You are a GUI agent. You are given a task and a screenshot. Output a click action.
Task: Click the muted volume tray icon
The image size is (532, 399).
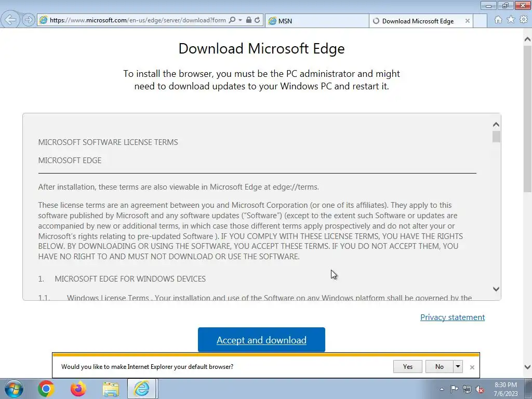coord(480,389)
